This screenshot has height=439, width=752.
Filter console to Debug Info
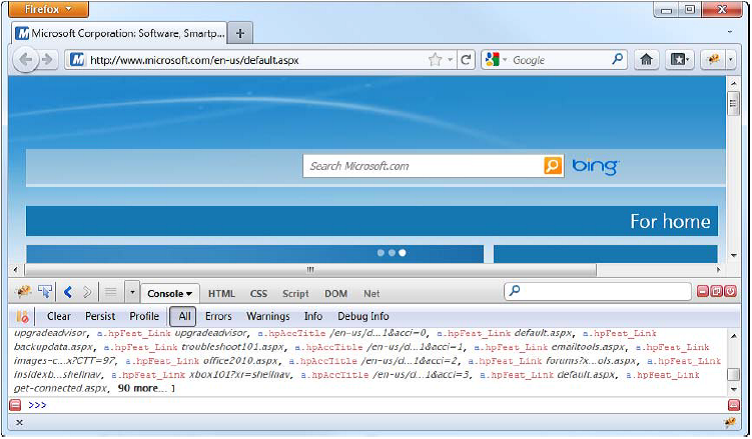coord(363,317)
